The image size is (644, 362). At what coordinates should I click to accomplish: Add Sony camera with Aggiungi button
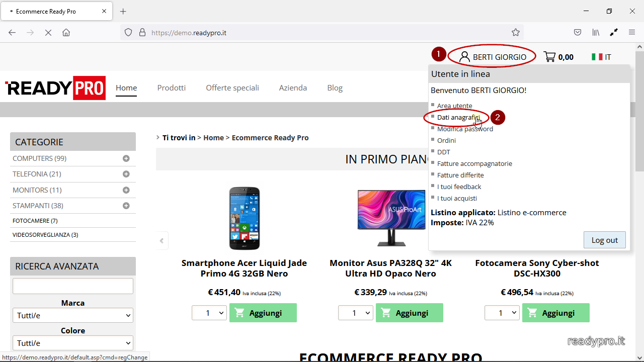point(556,313)
